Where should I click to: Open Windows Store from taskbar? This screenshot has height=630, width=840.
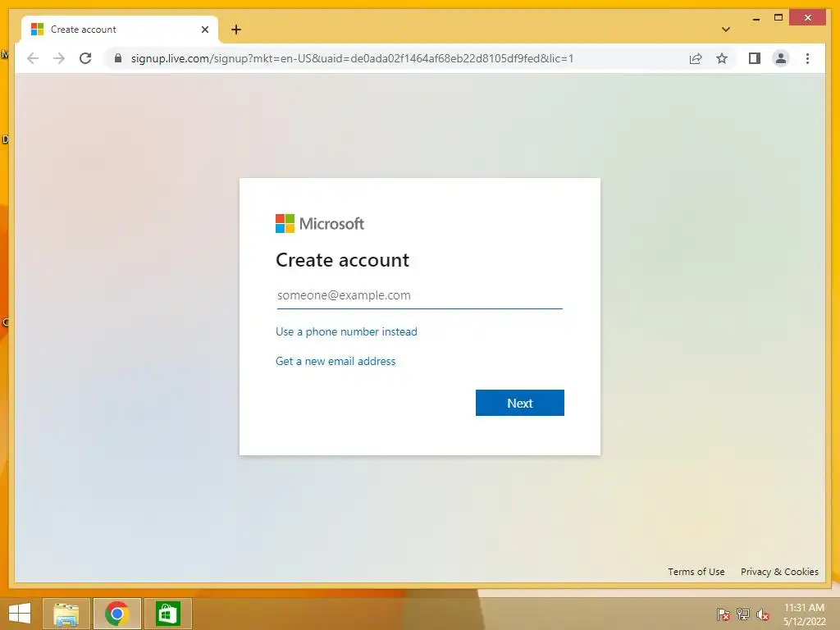click(x=167, y=614)
